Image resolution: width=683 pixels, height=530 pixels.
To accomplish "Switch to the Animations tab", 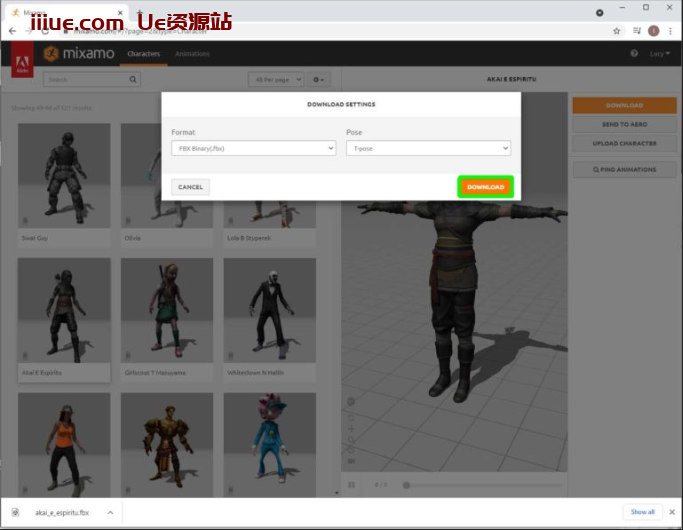I will point(192,53).
